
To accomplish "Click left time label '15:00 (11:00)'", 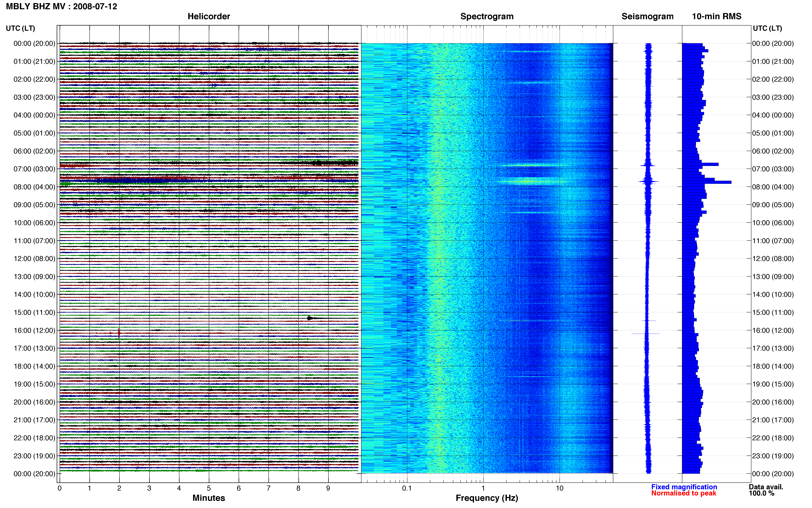I will [34, 312].
